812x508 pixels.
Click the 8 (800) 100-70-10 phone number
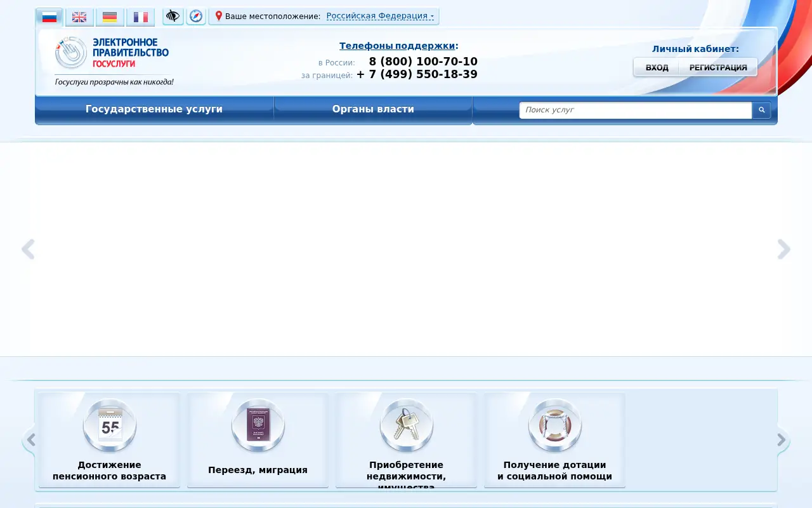(x=423, y=62)
